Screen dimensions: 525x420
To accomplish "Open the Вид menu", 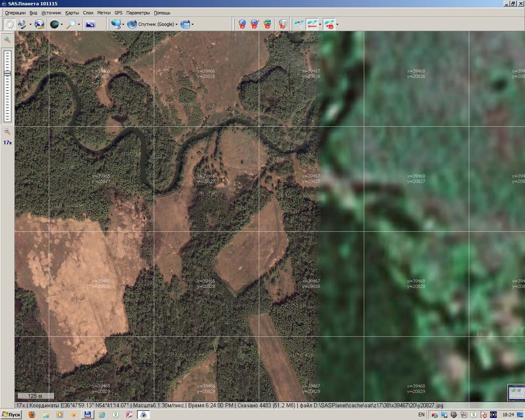I will [x=33, y=13].
